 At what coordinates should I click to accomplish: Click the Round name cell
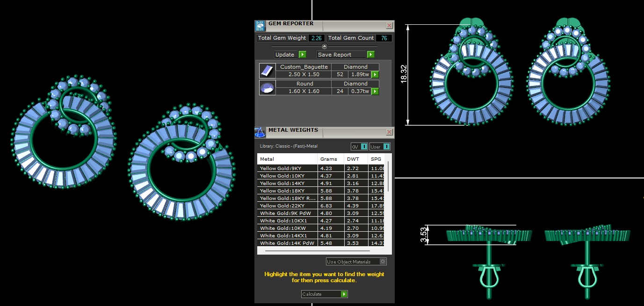pyautogui.click(x=304, y=84)
